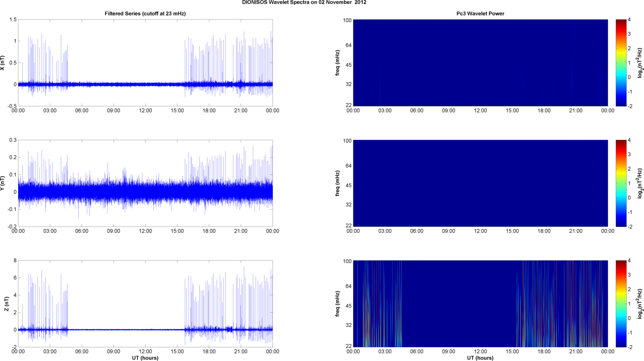The height and width of the screenshot is (361, 644).
Task: Click the main title "DIONISOS Wavelet Spectra on 02 November 2012"
Action: tap(304, 3)
